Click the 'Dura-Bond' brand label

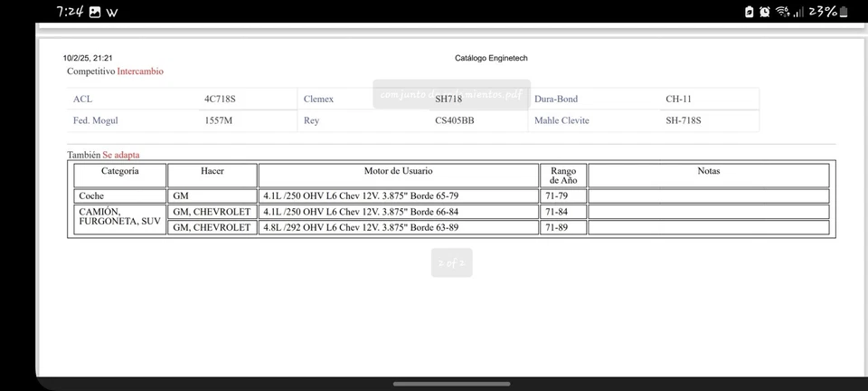556,100
